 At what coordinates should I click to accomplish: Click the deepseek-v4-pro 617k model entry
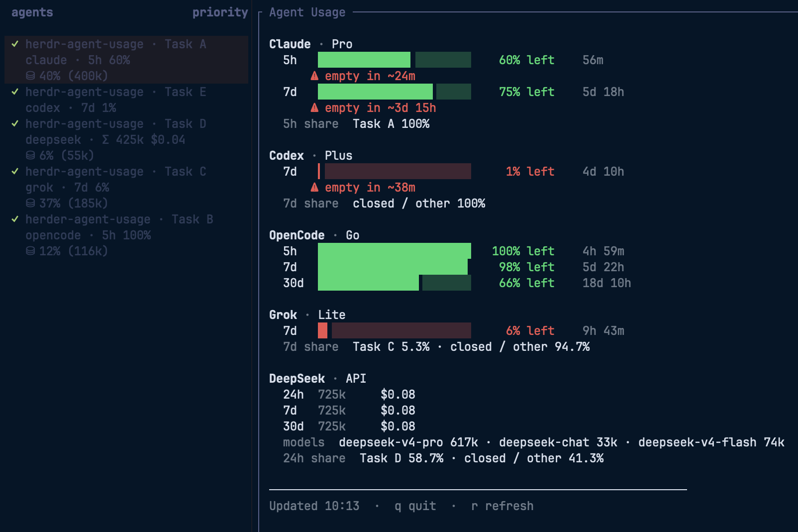point(408,442)
